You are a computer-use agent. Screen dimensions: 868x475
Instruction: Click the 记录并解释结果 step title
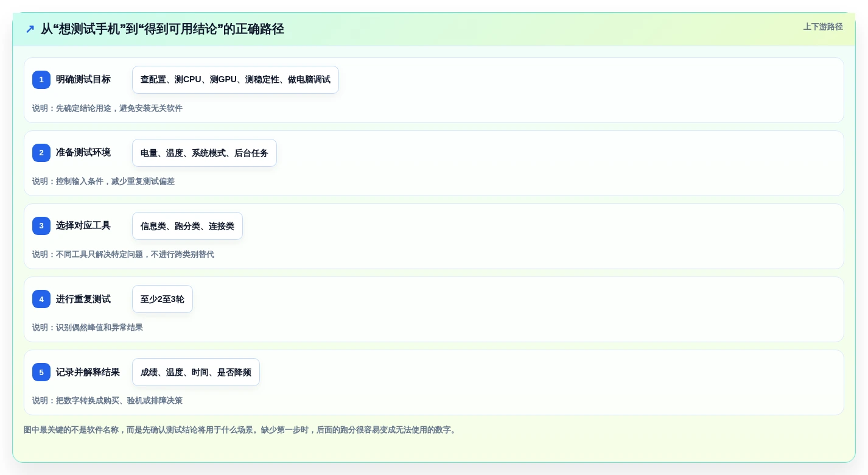pyautogui.click(x=88, y=372)
